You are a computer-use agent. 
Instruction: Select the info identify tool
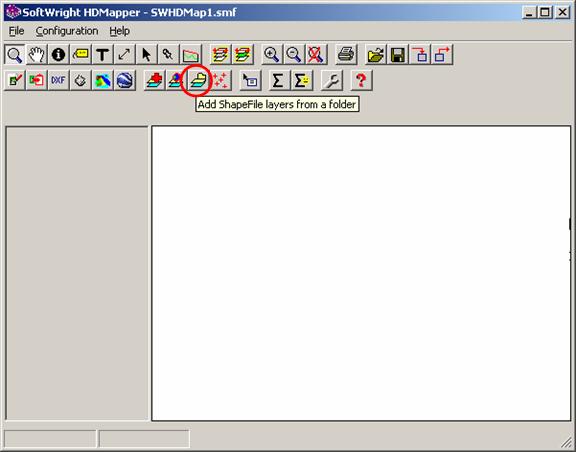(58, 55)
